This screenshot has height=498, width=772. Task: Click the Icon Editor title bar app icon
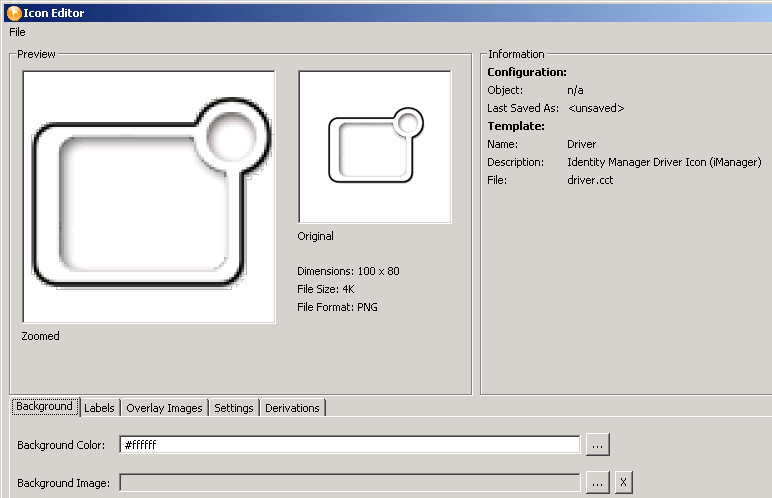click(x=14, y=13)
